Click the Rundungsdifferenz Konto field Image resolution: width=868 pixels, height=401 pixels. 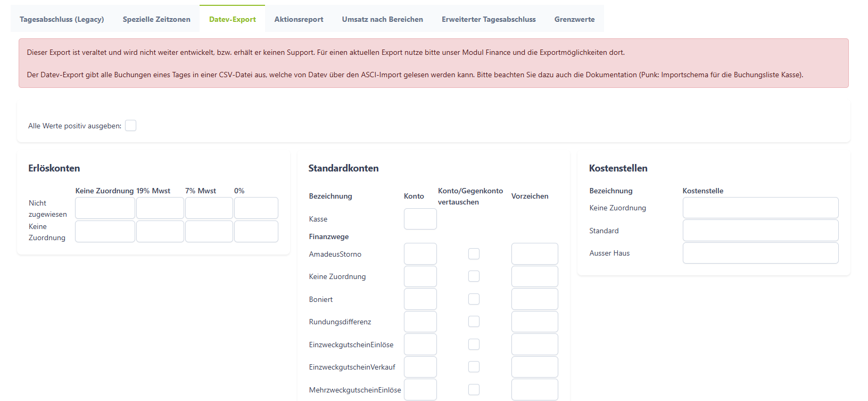click(x=420, y=322)
